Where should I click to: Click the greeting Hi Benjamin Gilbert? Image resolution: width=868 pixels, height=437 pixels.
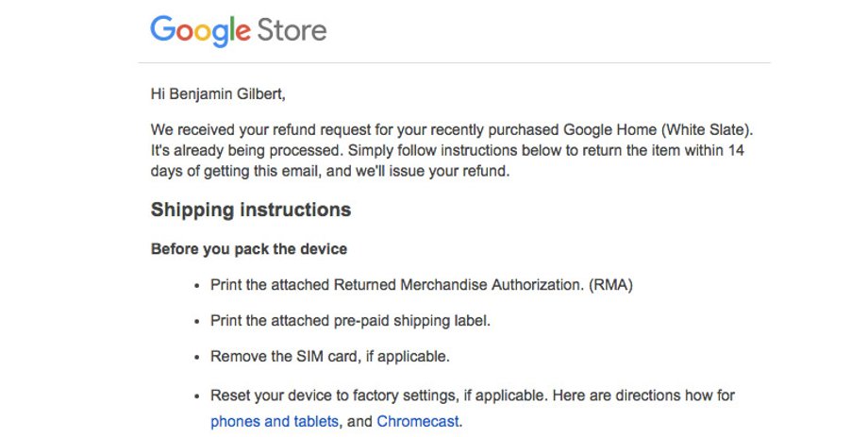coord(218,94)
